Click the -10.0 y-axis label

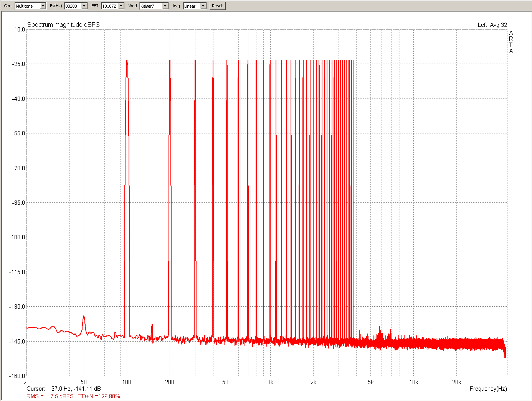pyautogui.click(x=18, y=30)
